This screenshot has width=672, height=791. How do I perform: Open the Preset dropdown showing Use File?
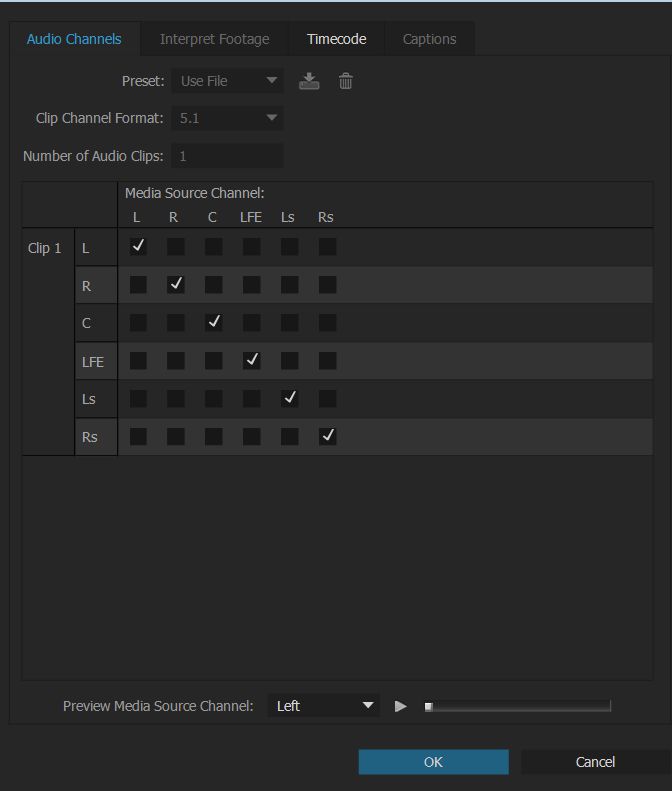(x=228, y=81)
